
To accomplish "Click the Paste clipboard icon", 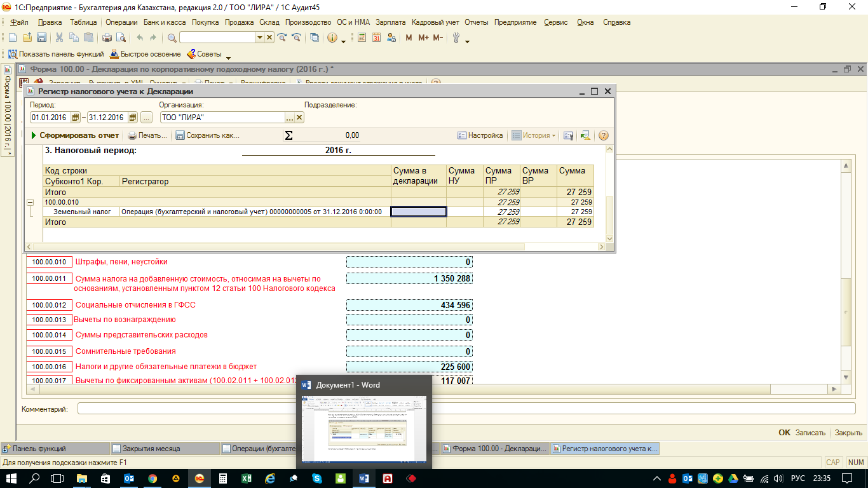I will pos(88,37).
